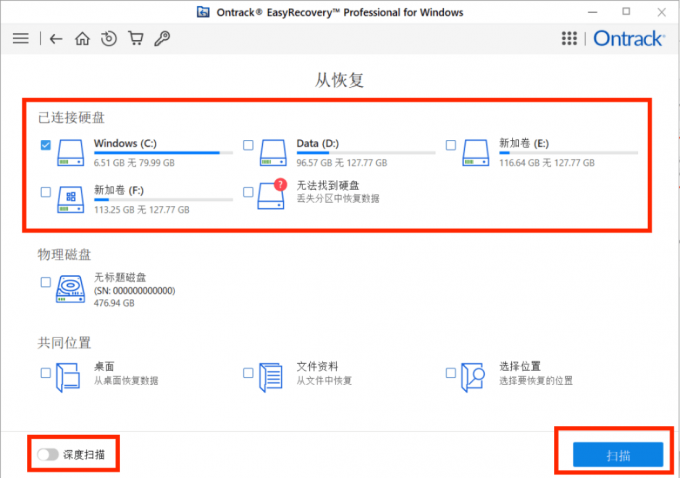Click the 无法找到硬盘 label

point(328,185)
